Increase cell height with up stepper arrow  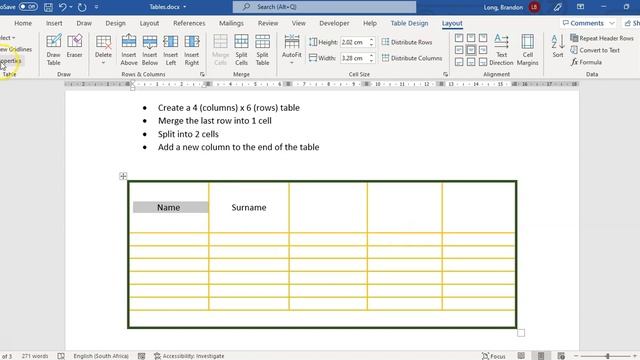[x=371, y=40]
